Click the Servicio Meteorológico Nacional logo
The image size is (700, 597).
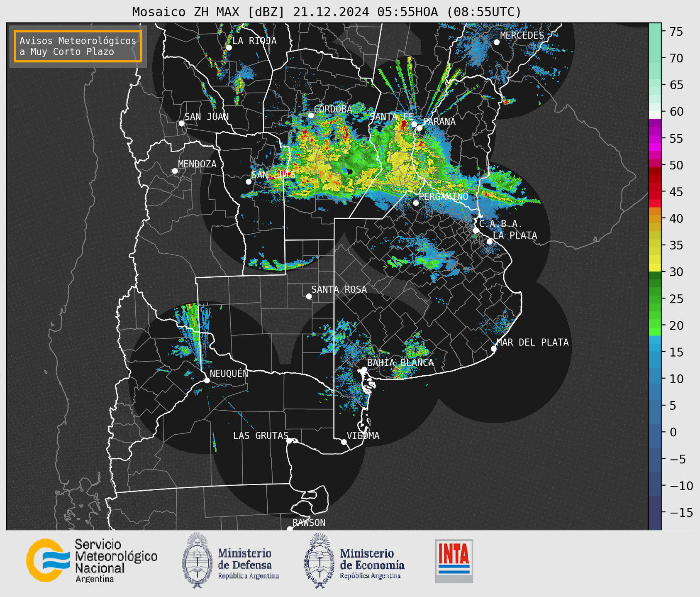pos(92,560)
